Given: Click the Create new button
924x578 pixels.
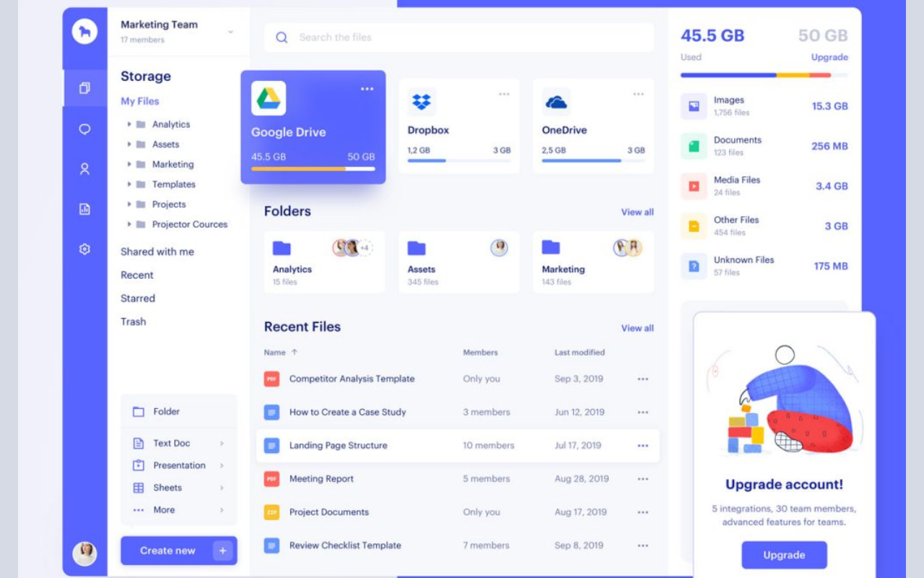Looking at the screenshot, I should pyautogui.click(x=179, y=551).
